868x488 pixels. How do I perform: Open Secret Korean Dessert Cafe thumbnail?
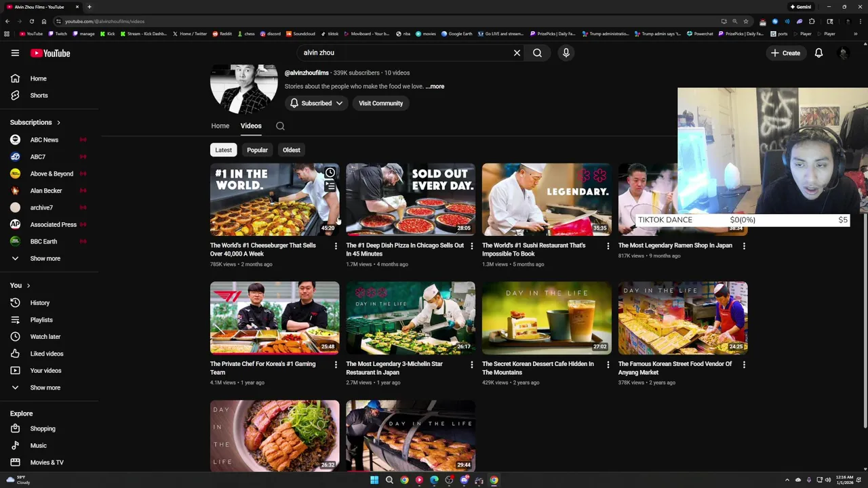(547, 318)
